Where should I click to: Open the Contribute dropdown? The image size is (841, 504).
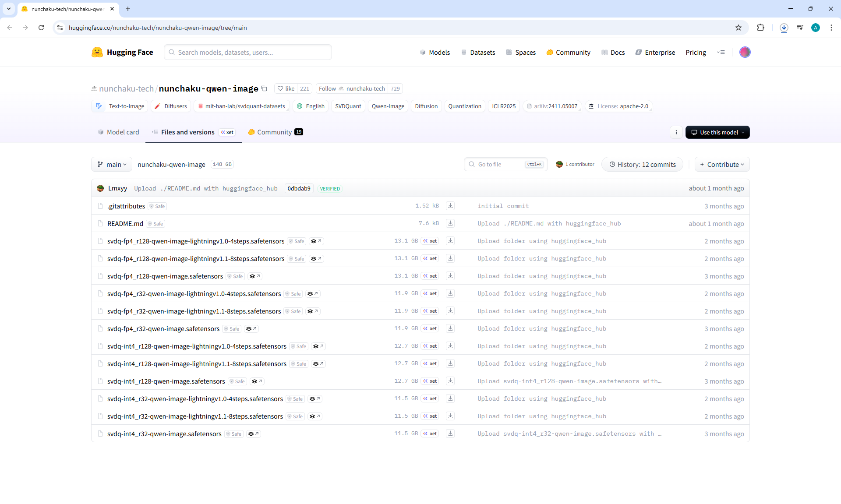coord(722,164)
